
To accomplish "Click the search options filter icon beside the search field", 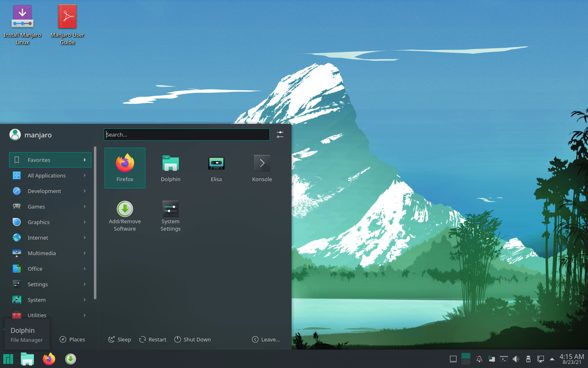I will [280, 134].
